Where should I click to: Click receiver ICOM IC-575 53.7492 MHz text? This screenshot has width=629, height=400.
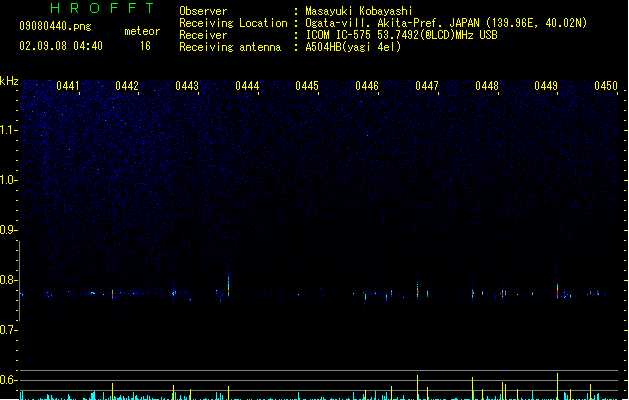[402, 35]
